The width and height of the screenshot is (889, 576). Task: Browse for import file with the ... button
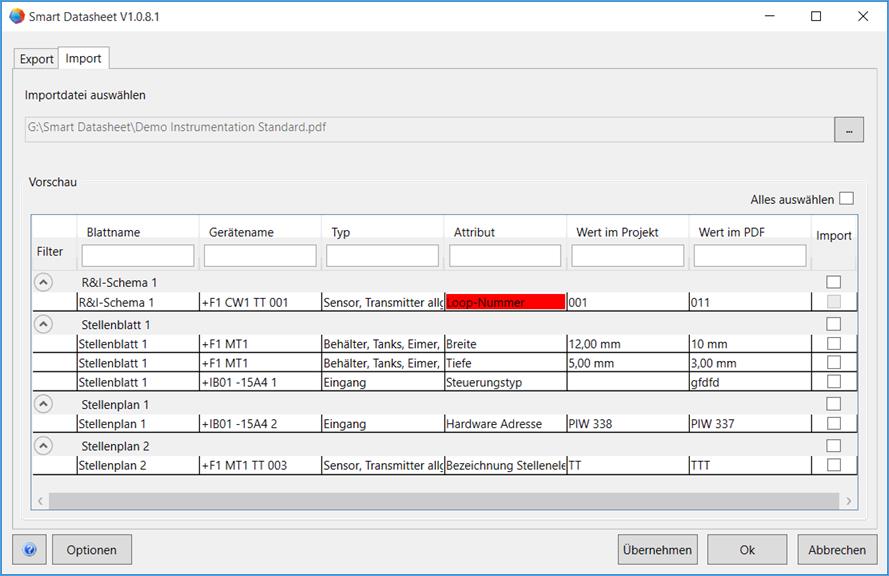(x=849, y=130)
